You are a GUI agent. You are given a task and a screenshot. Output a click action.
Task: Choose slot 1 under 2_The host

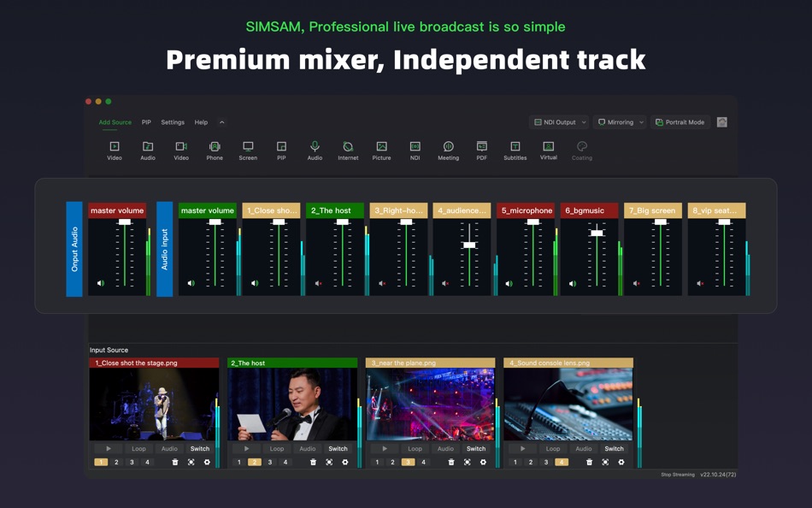point(238,462)
